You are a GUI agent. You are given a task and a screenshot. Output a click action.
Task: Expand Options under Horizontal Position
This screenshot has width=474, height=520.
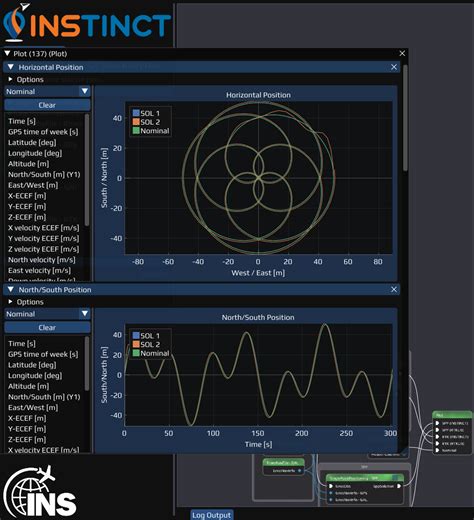pos(10,79)
